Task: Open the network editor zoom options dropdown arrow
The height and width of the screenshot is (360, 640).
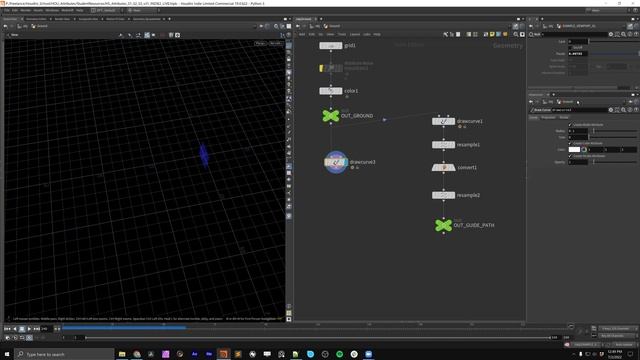Action: click(522, 35)
